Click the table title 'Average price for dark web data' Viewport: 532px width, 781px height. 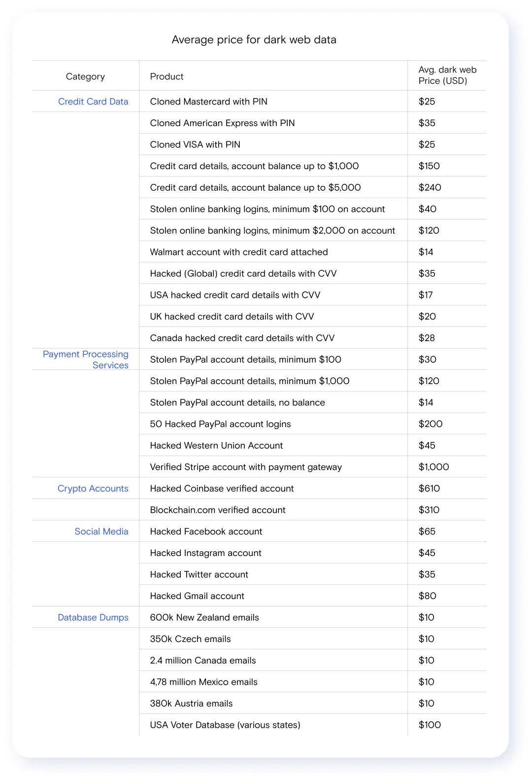click(254, 39)
